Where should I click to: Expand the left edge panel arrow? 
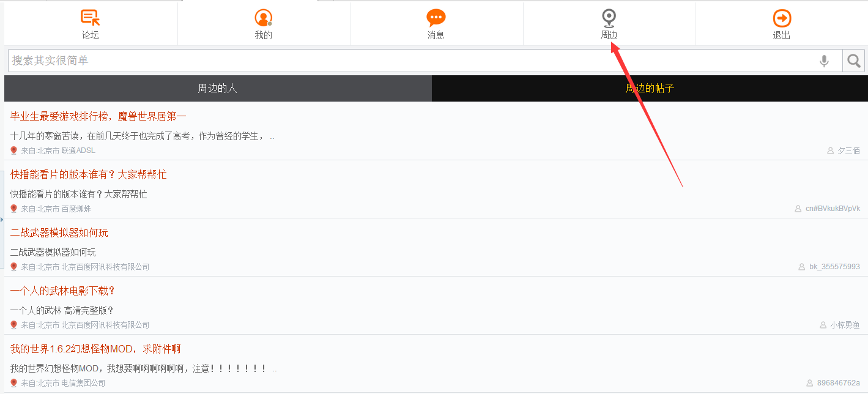click(x=2, y=219)
